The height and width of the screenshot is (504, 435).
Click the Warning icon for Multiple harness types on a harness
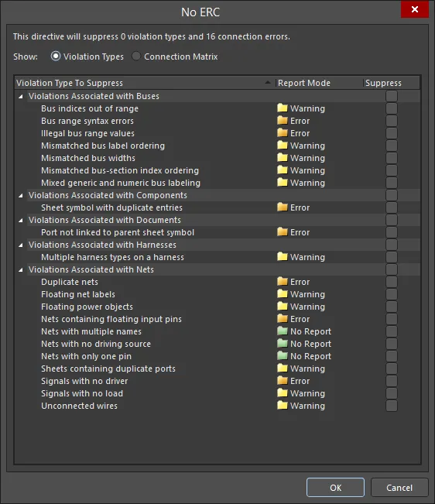pos(282,256)
